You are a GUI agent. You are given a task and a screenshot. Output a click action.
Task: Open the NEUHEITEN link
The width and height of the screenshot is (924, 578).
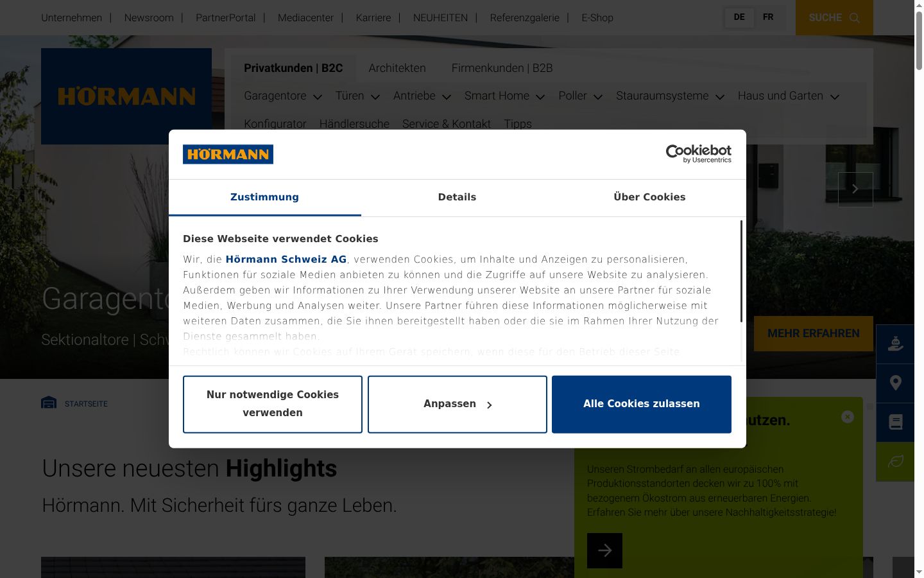click(440, 18)
